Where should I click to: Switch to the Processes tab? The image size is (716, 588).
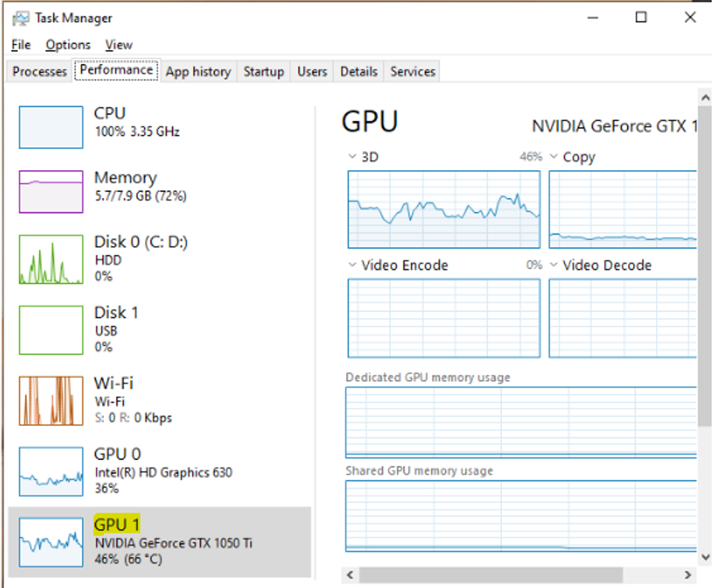point(40,72)
